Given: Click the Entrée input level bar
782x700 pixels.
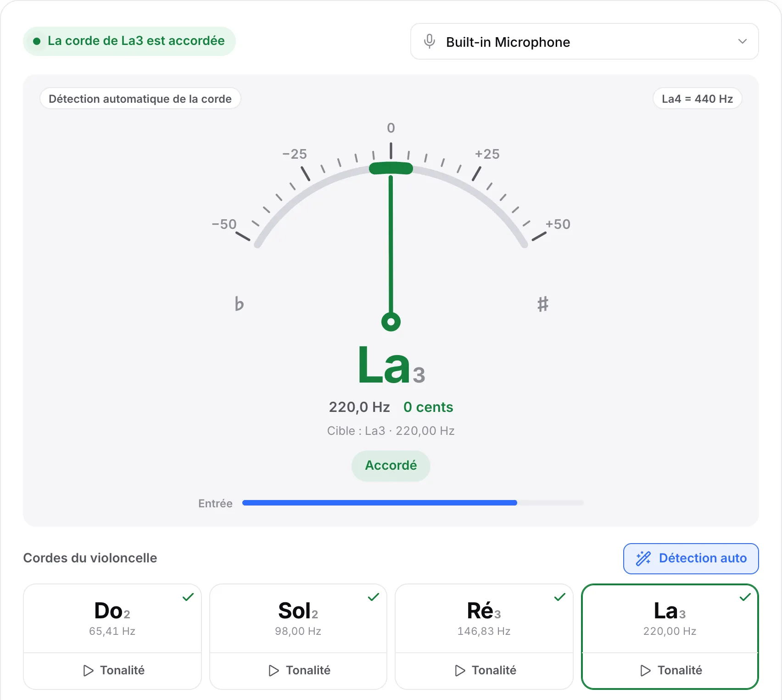Looking at the screenshot, I should tap(413, 503).
